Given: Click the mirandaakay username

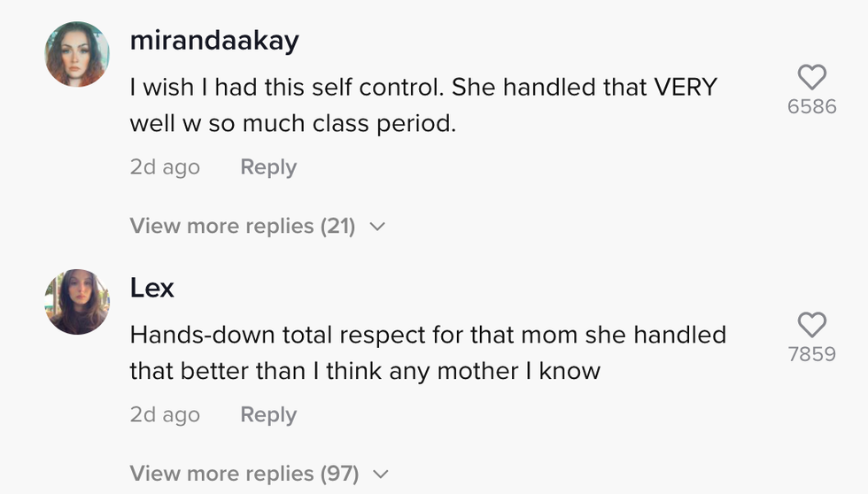Looking at the screenshot, I should (x=213, y=40).
